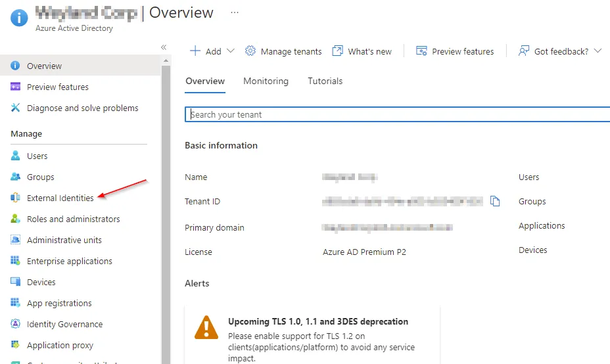Click the Add button label

(213, 51)
